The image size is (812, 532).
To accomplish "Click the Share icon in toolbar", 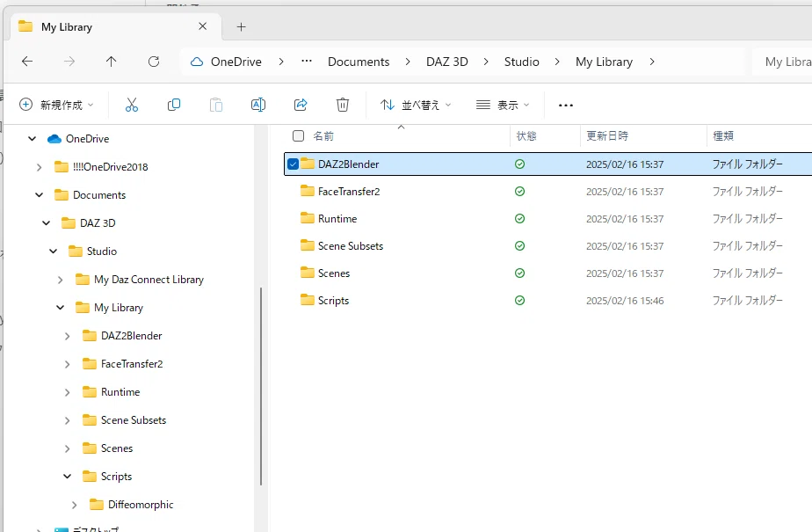I will pos(301,106).
